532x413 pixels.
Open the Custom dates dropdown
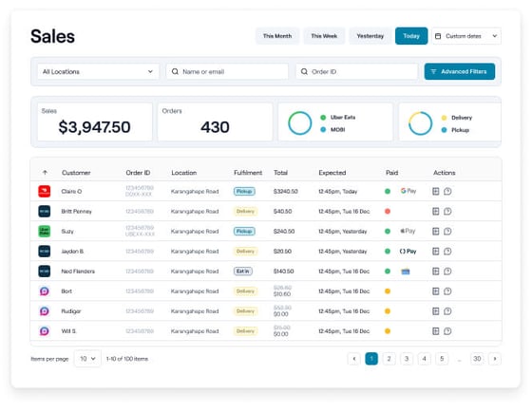466,36
